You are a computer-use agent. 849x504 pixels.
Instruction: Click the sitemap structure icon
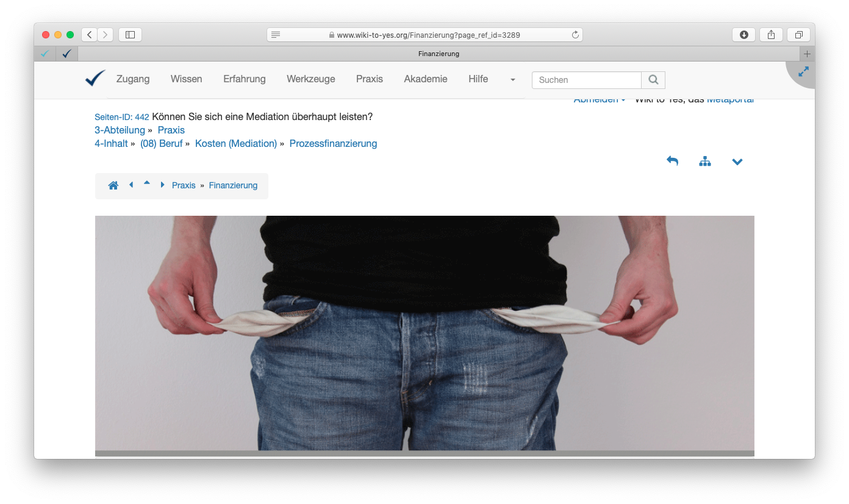(705, 161)
